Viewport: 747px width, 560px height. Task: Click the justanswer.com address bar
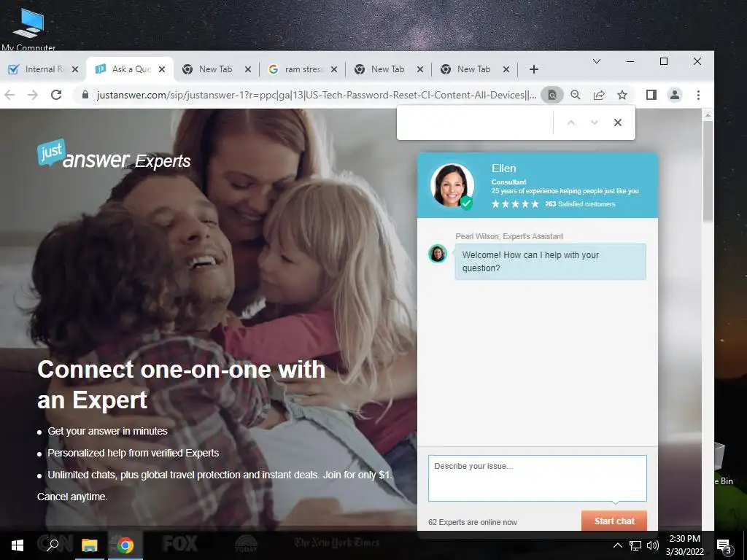(317, 95)
